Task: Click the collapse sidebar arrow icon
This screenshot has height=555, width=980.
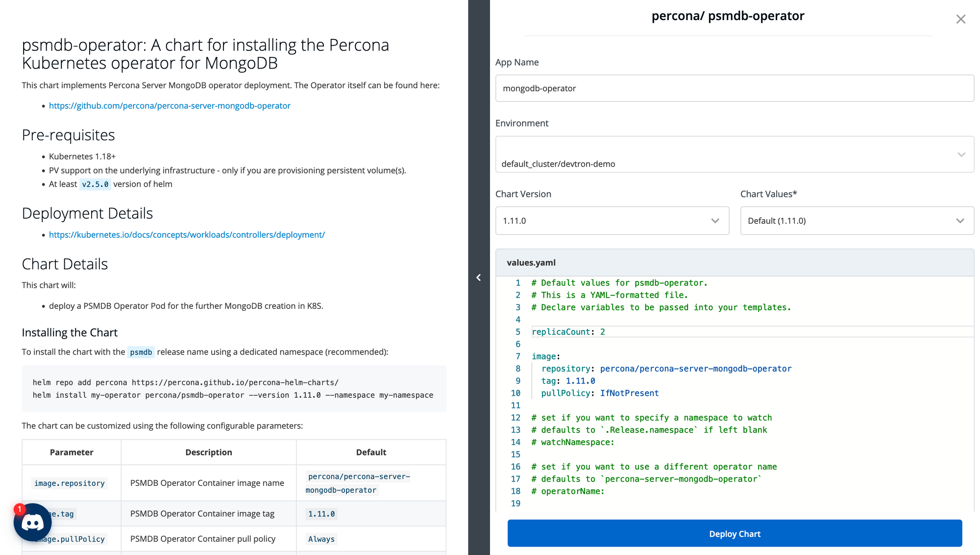Action: [x=479, y=277]
